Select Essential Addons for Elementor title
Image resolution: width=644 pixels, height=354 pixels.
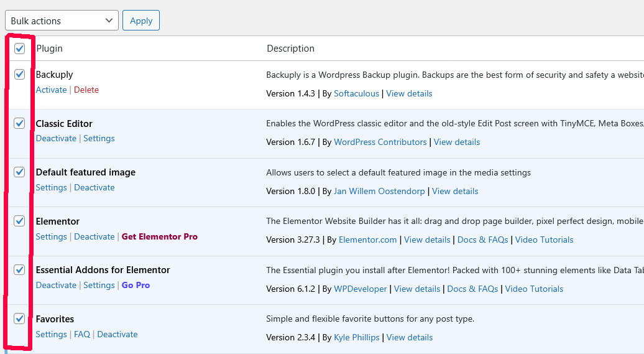tap(103, 270)
